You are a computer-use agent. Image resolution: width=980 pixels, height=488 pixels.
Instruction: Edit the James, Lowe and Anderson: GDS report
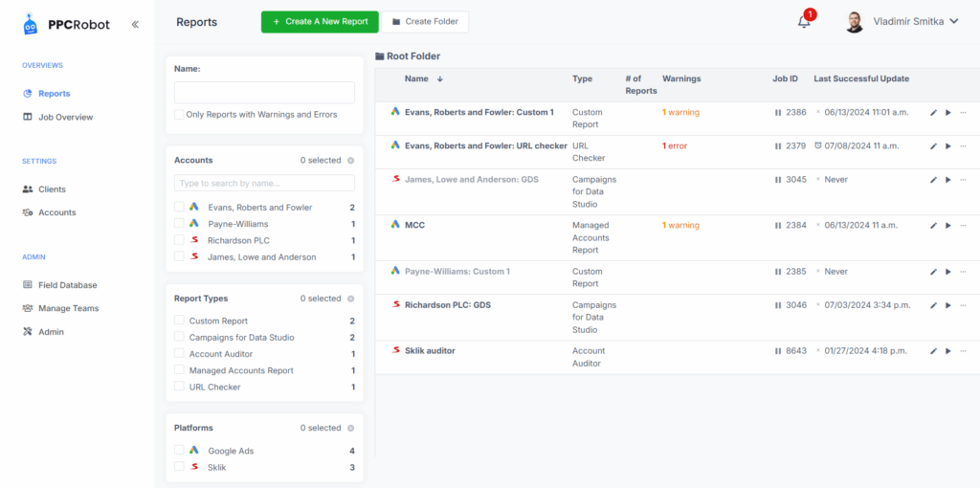coord(933,180)
